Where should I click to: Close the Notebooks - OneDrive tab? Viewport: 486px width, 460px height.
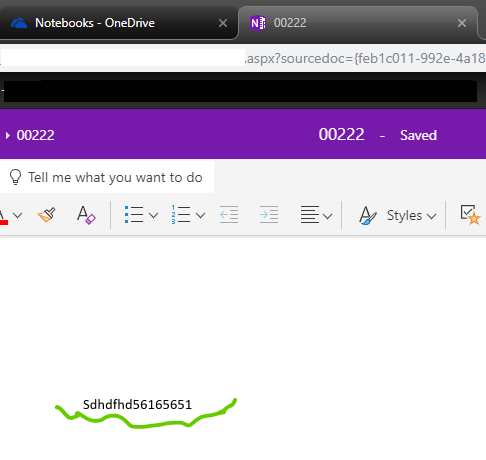[223, 23]
